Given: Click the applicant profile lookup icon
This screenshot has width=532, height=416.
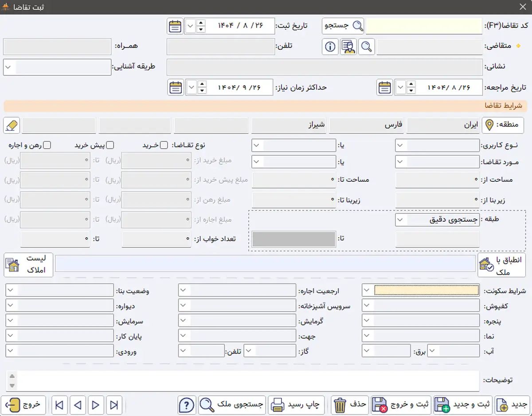Looking at the screenshot, I should 348,47.
